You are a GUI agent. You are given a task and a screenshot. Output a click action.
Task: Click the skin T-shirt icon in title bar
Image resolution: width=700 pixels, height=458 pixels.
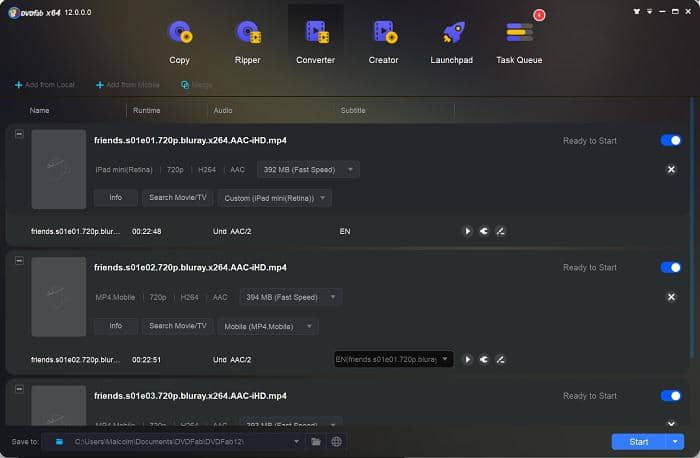point(637,11)
